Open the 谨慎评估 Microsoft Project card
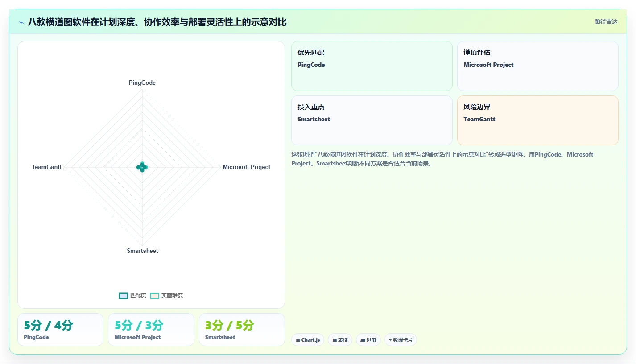Viewport: 636px width, 364px height. coord(538,66)
